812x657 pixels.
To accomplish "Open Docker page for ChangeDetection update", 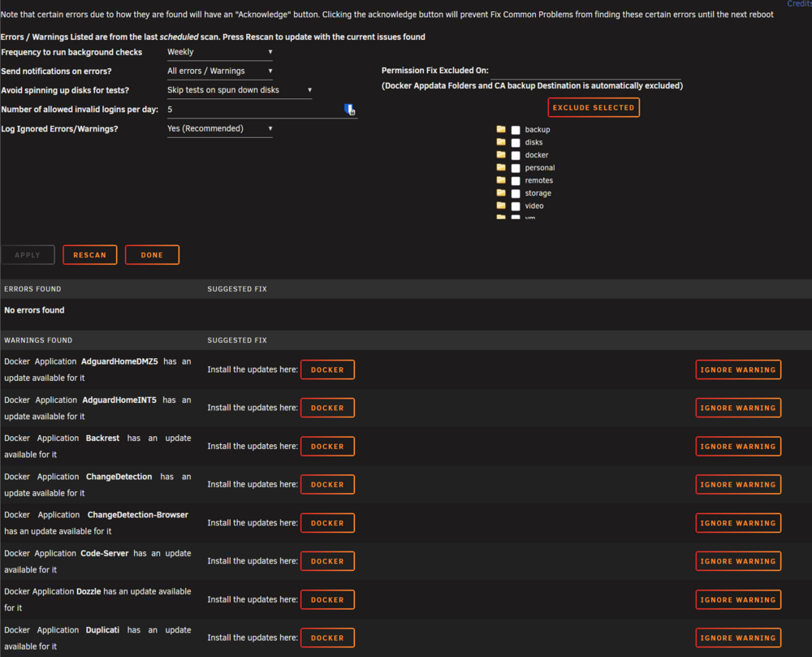I will pyautogui.click(x=327, y=485).
